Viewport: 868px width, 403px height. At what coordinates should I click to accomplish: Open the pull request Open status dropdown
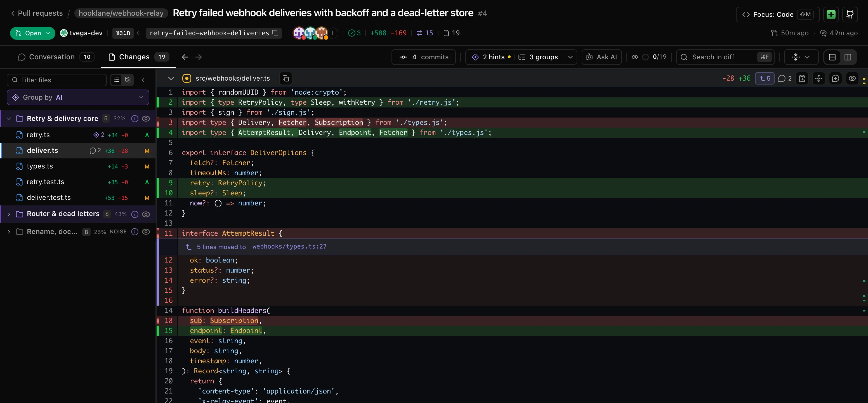point(33,33)
